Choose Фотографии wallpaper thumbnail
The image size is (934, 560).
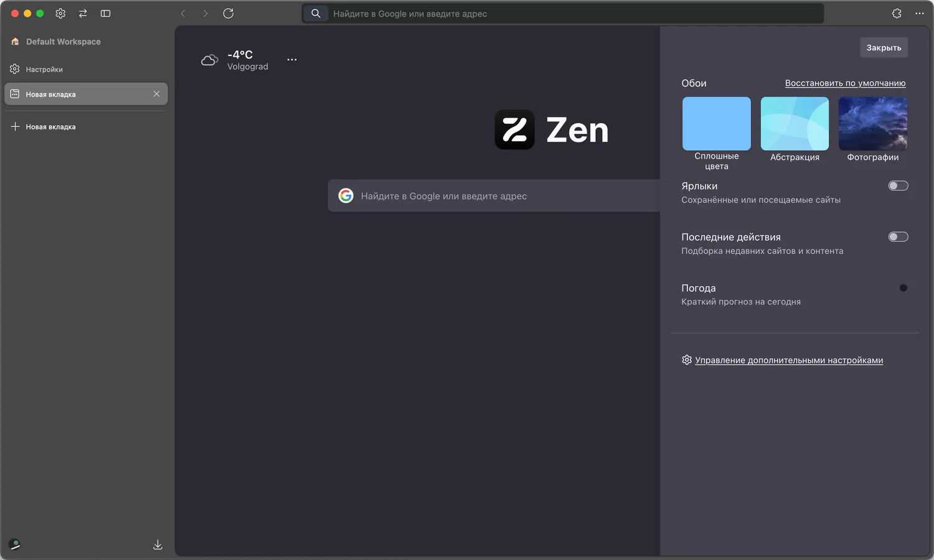pyautogui.click(x=873, y=123)
